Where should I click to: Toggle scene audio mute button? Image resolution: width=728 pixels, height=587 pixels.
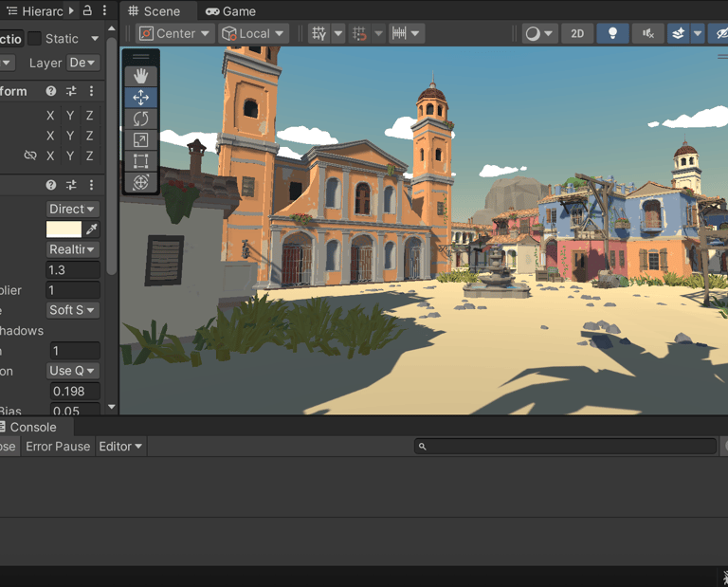pyautogui.click(x=648, y=33)
